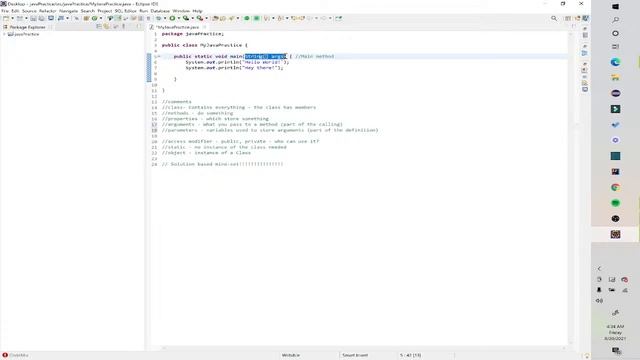
Task: Open Microsoft Edge from the taskbar
Action: (616, 62)
